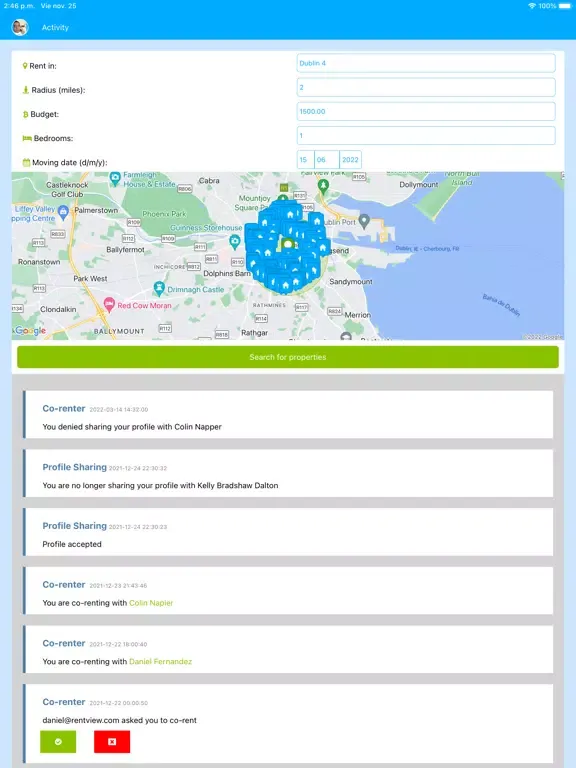This screenshot has width=576, height=768.
Task: Click the Bedrooms bed icon
Action: pos(27,138)
